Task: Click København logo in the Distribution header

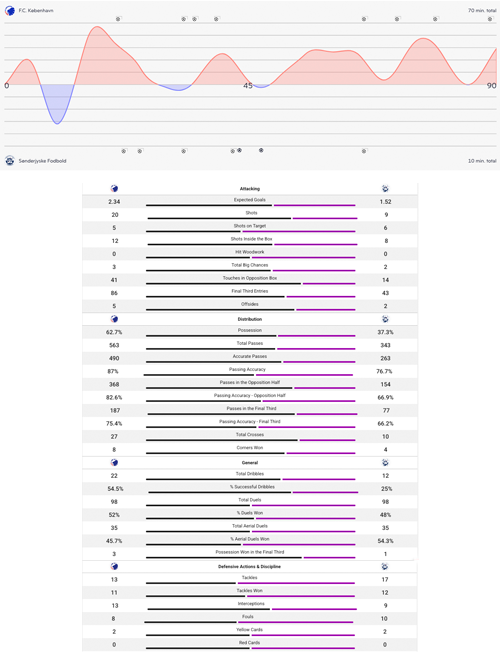Action: [x=114, y=319]
